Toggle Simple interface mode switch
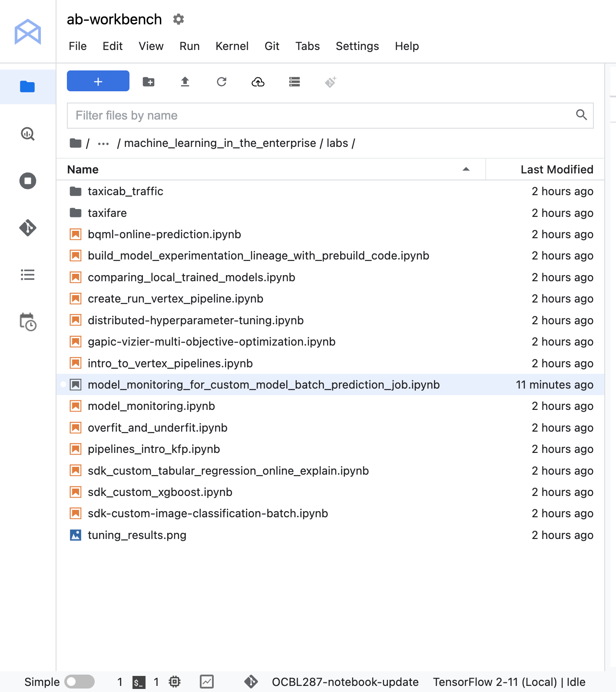The width and height of the screenshot is (616, 692). click(x=79, y=682)
